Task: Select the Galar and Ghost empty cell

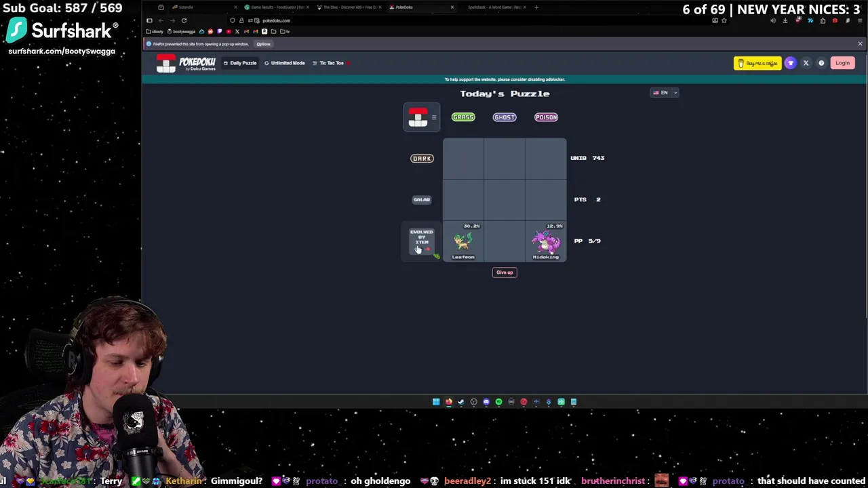Action: pos(505,200)
